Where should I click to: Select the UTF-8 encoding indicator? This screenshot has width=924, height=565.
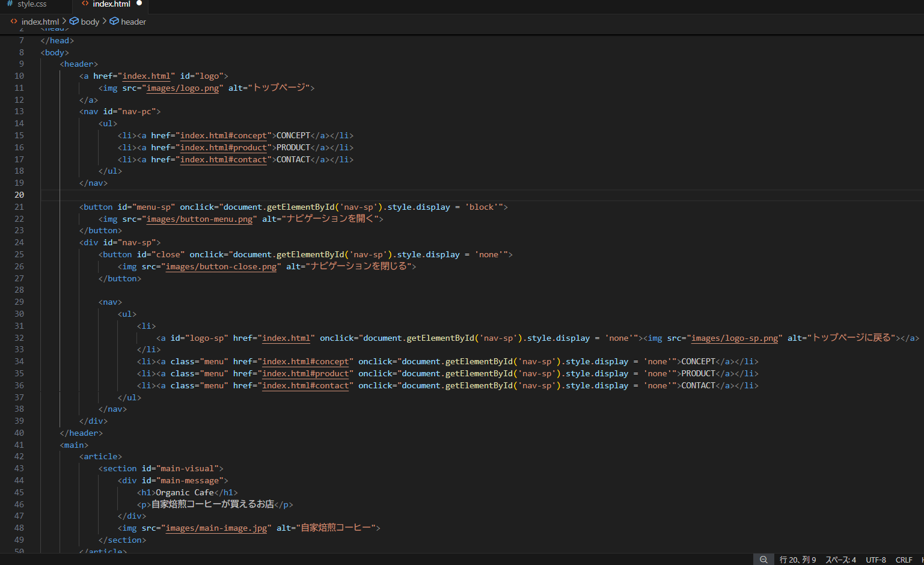pyautogui.click(x=876, y=560)
